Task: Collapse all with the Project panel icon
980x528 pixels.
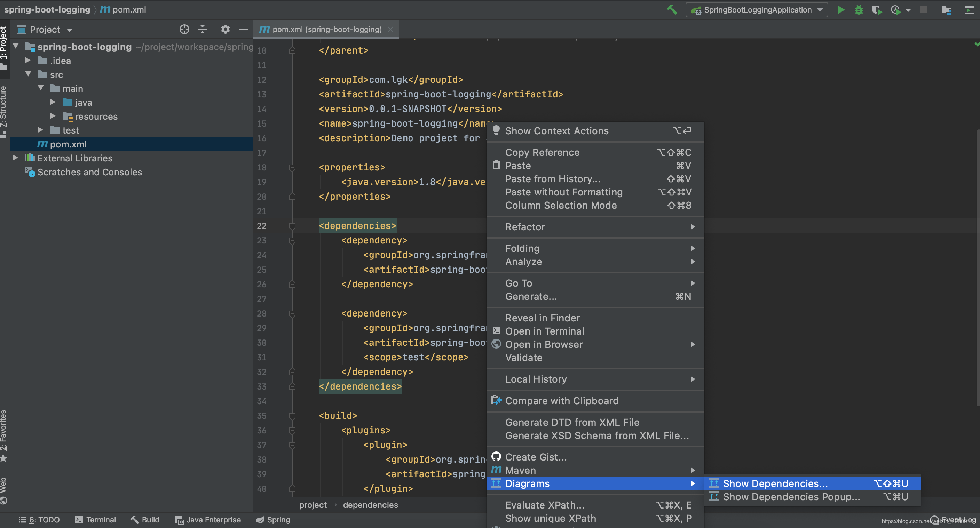Action: [203, 29]
